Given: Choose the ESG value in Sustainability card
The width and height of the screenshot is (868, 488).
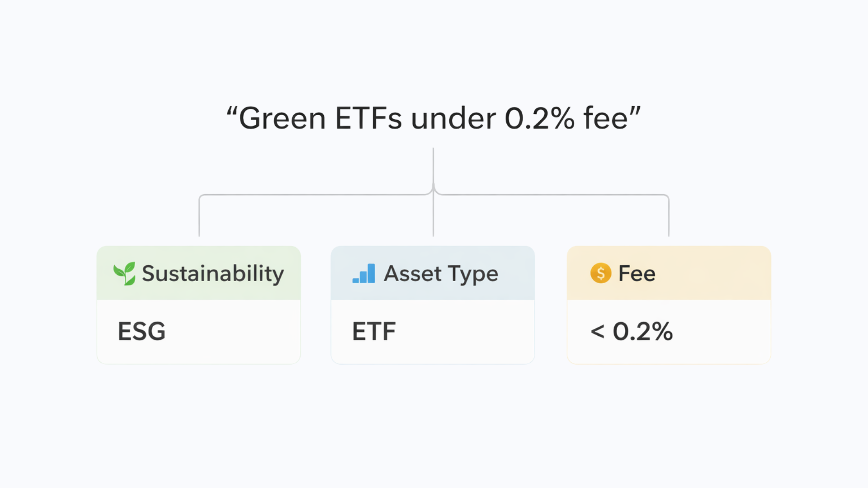Looking at the screenshot, I should point(142,331).
